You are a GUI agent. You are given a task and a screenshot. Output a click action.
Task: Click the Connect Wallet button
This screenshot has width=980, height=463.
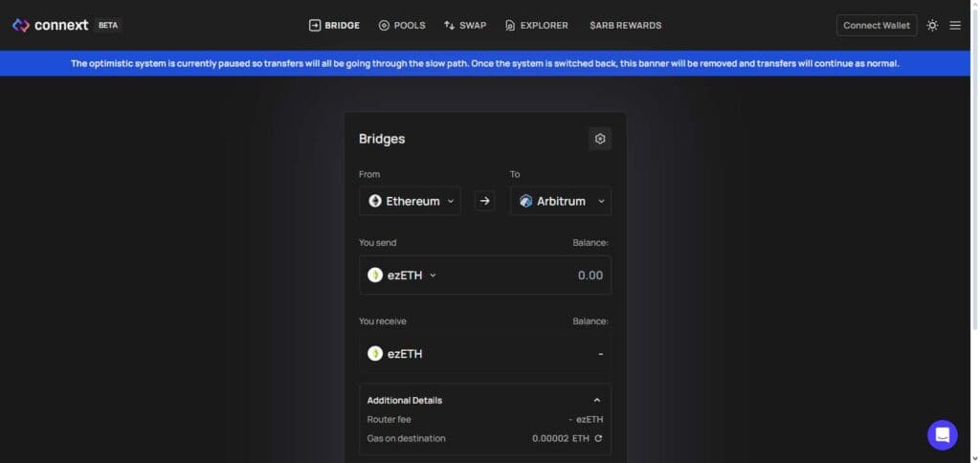(x=877, y=26)
